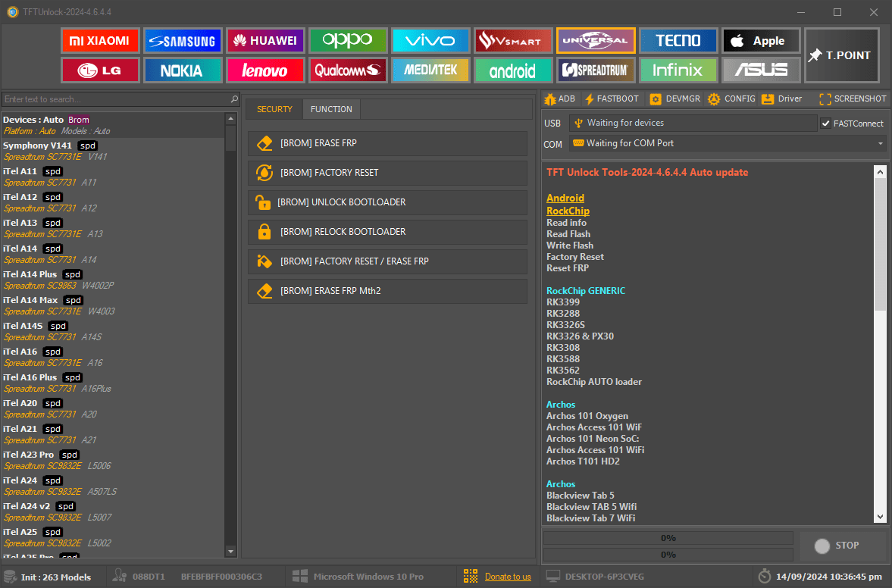Click [BROM] UNLOCK BOOTLOADER button
The height and width of the screenshot is (588, 892).
pyautogui.click(x=387, y=202)
